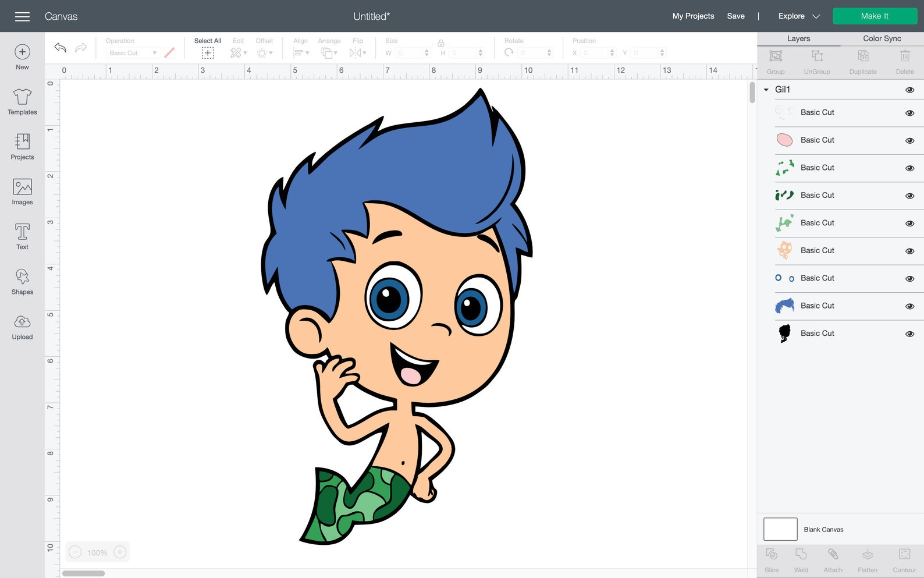Open My Projects
924x578 pixels.
(693, 16)
